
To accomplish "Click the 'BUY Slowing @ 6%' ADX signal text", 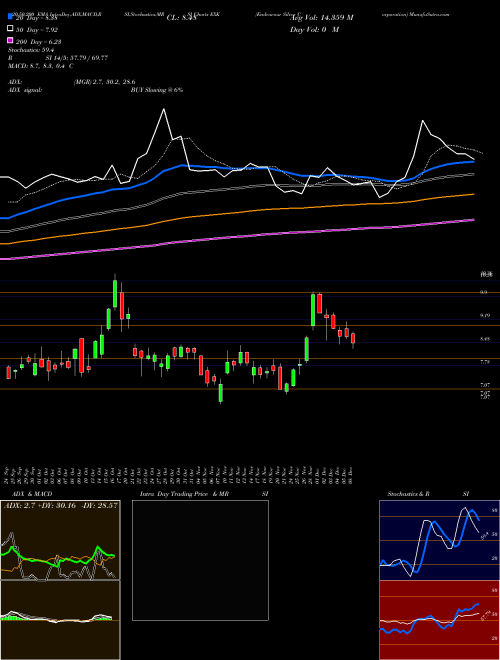I will [157, 90].
